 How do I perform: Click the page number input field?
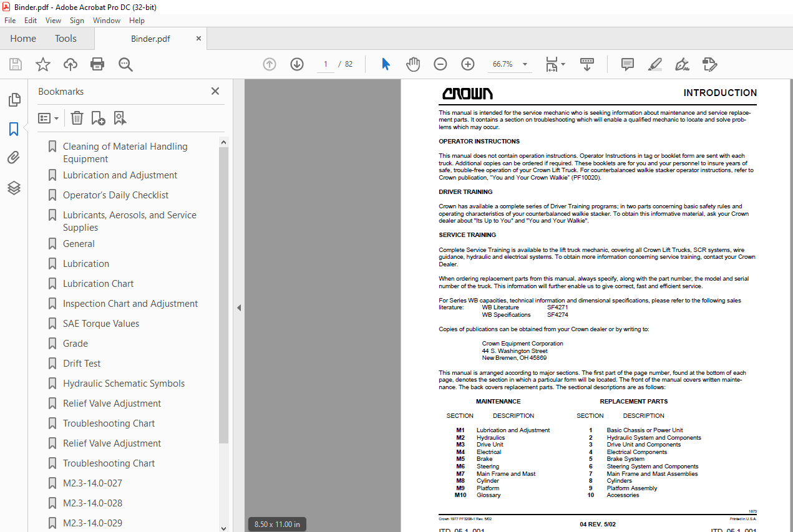325,64
